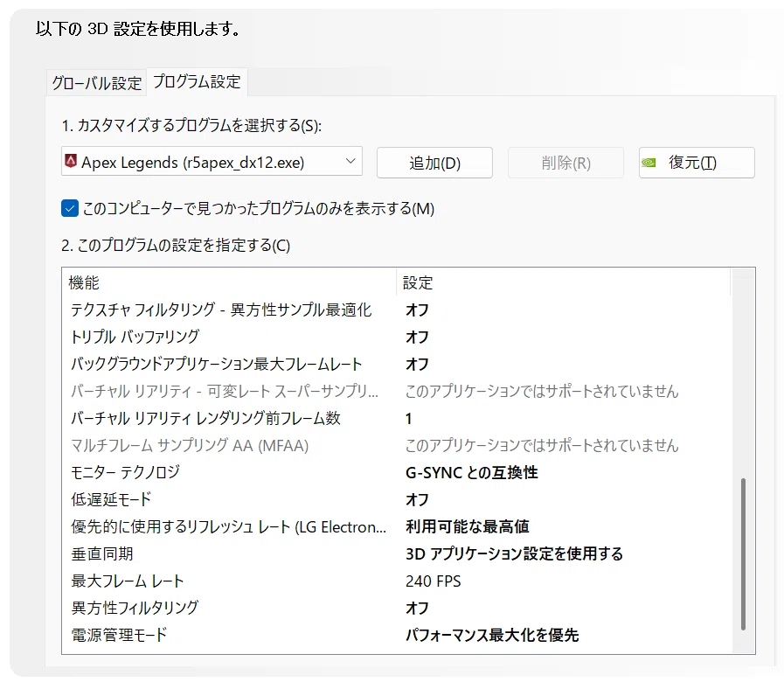The width and height of the screenshot is (784, 689).
Task: Click the 機能 column header
Action: coord(229,282)
